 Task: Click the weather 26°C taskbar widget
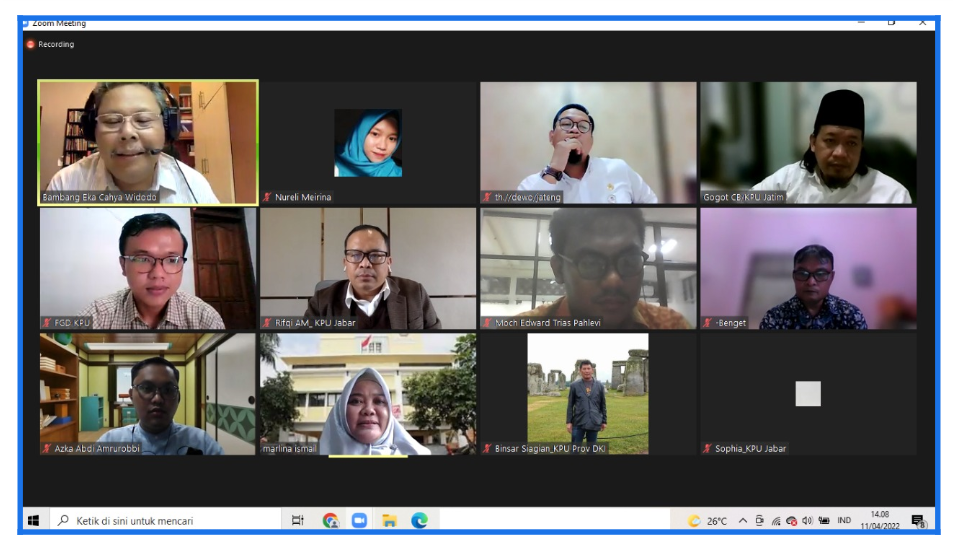[x=707, y=521]
